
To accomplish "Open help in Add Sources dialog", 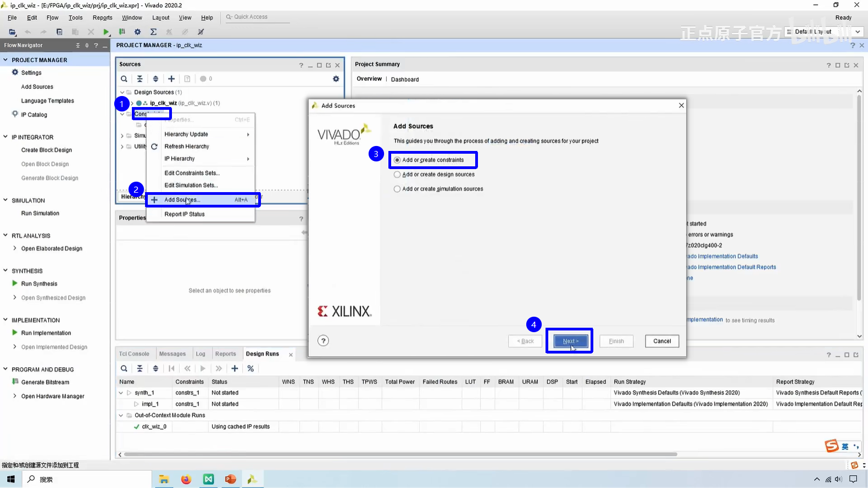I will tap(324, 341).
